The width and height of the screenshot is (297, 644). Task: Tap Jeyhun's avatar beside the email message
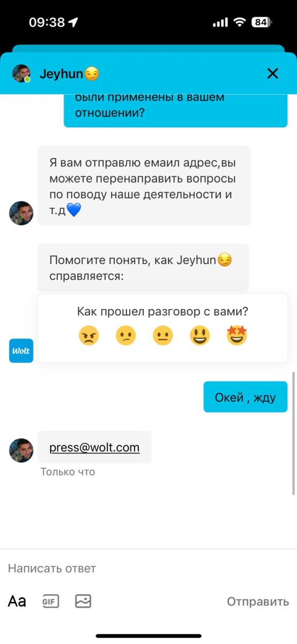click(21, 450)
